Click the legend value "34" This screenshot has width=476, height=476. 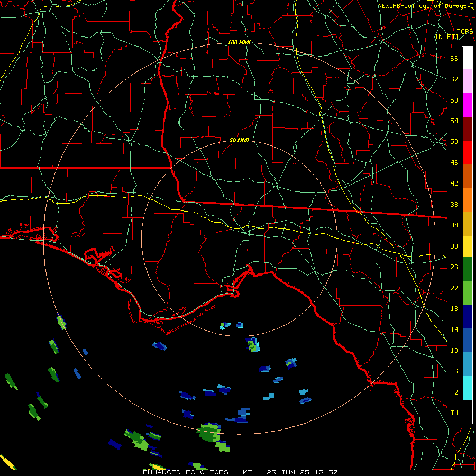[454, 225]
